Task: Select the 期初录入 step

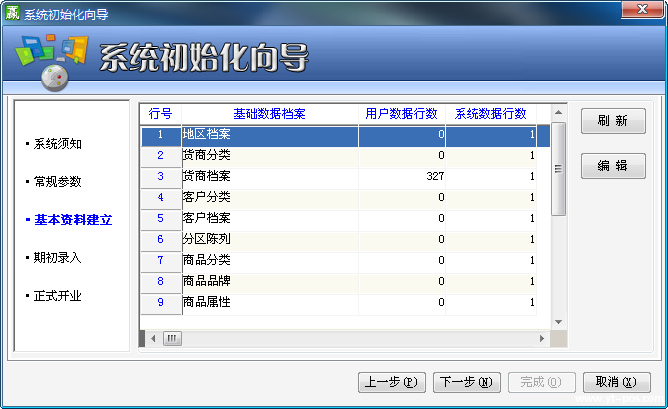Action: (58, 258)
